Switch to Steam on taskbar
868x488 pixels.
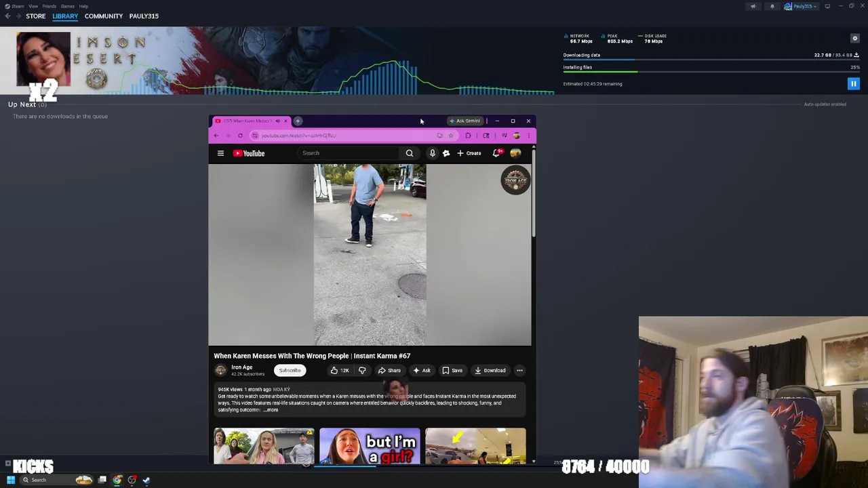coord(146,480)
